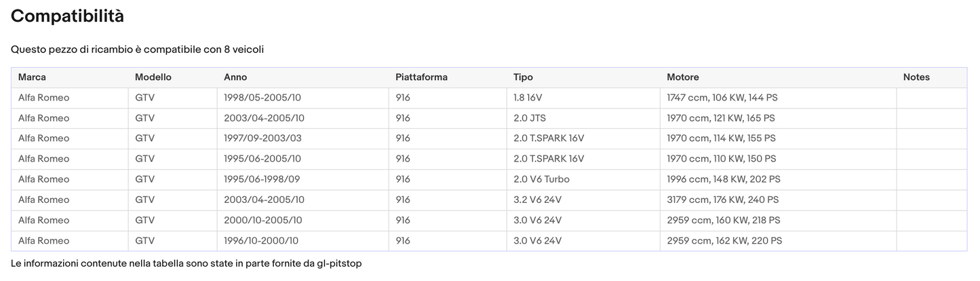
Task: Click the 2959 ccm, 162 KW engine cell
Action: pos(724,240)
